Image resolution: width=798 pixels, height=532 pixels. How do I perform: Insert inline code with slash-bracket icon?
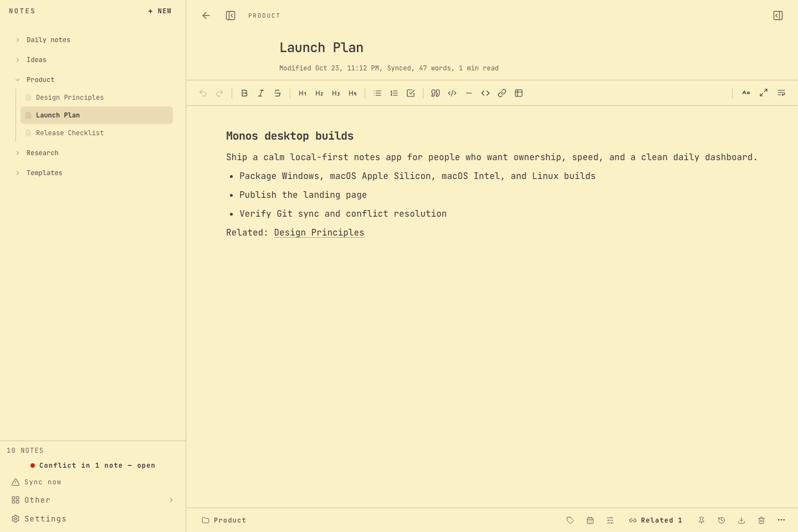tap(452, 93)
